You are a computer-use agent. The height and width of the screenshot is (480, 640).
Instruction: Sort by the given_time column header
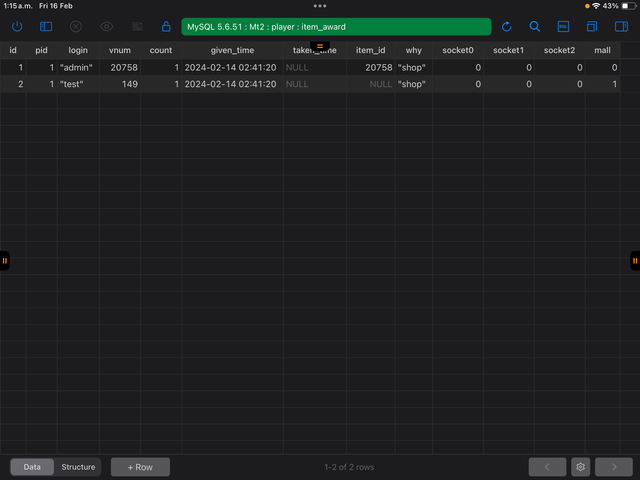[x=232, y=50]
